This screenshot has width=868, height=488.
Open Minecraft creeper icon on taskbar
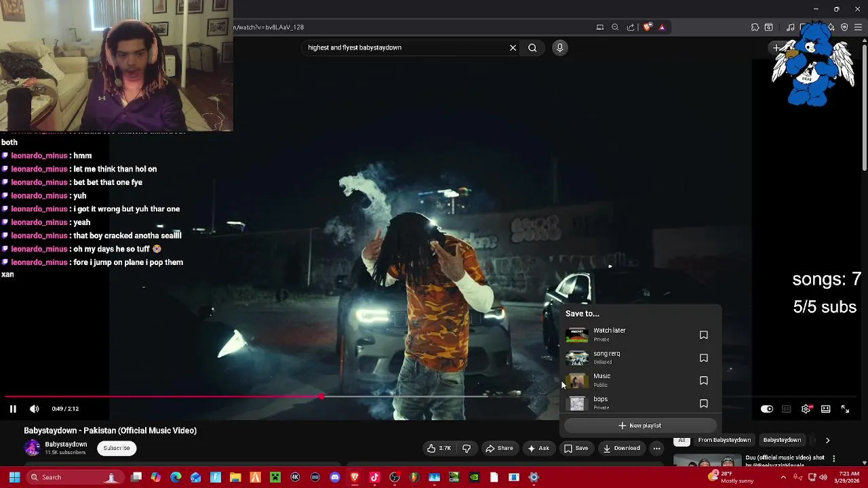tap(275, 477)
